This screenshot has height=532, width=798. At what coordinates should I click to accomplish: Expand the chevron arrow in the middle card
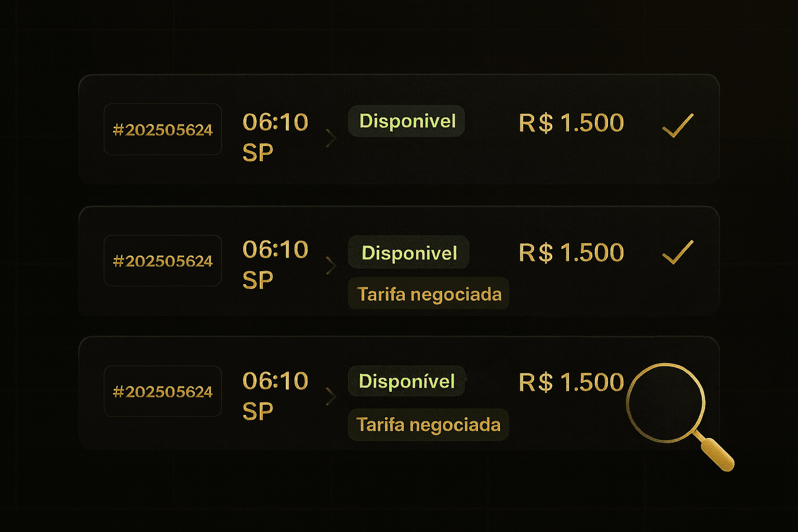pyautogui.click(x=331, y=265)
